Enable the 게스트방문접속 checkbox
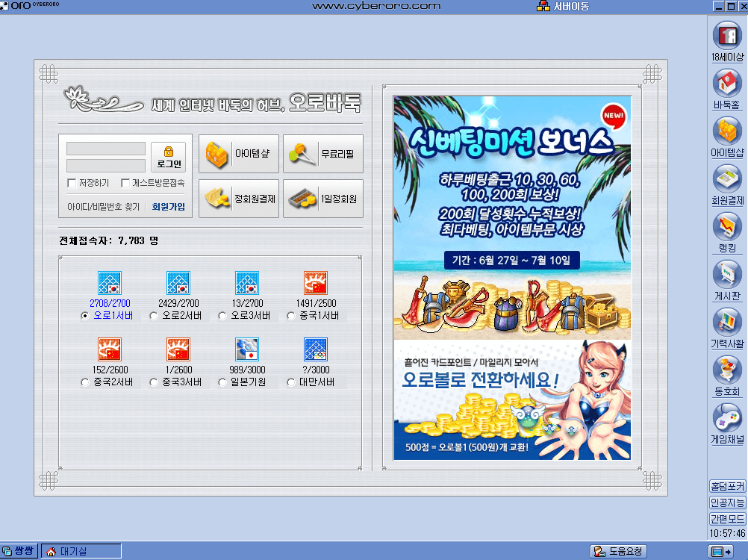The height and width of the screenshot is (560, 748). [x=125, y=183]
